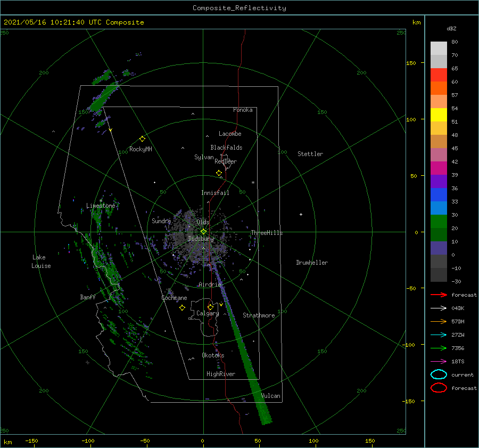This screenshot has width=479, height=448.
Task: Click the dark orange swatch on the dBZ scale
Action: 439,88
